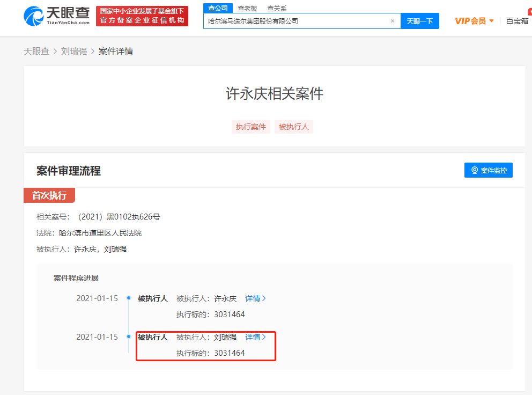
Task: Open 详情 link for 许永庆
Action: click(x=255, y=298)
